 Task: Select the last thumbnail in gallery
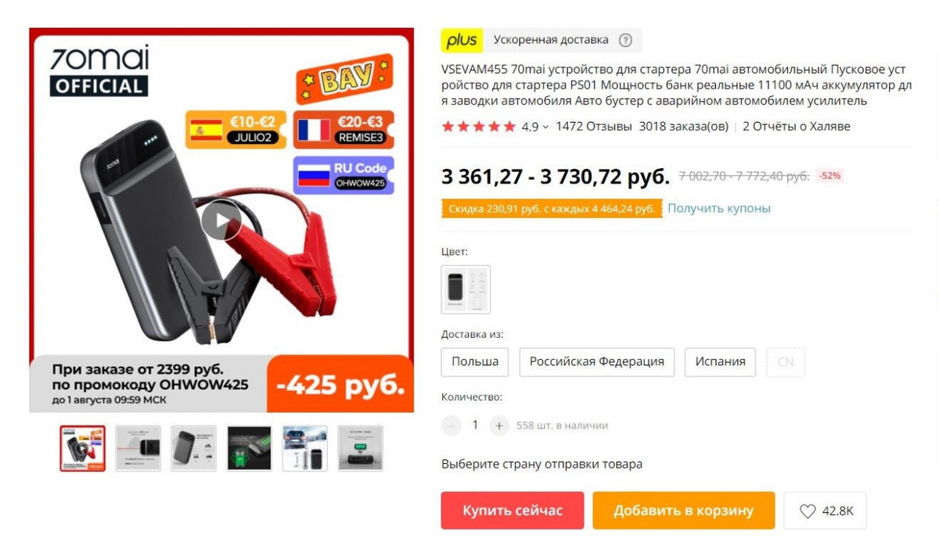[361, 448]
